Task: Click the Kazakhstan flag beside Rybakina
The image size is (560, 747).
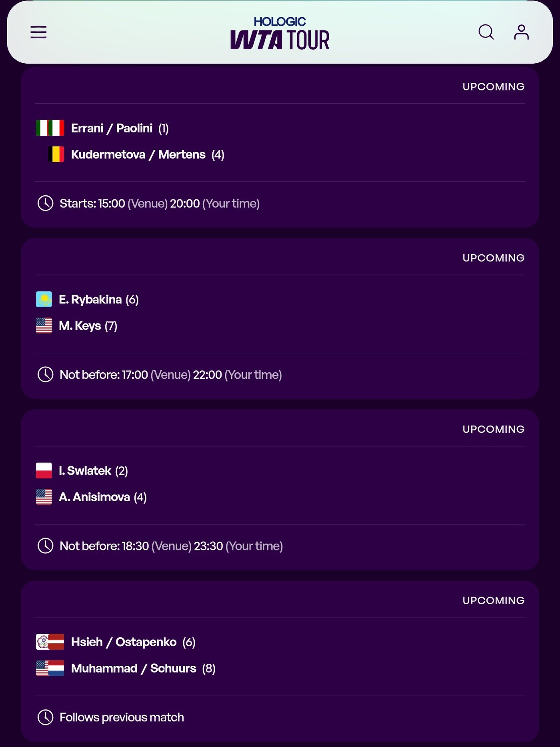Action: click(x=44, y=299)
